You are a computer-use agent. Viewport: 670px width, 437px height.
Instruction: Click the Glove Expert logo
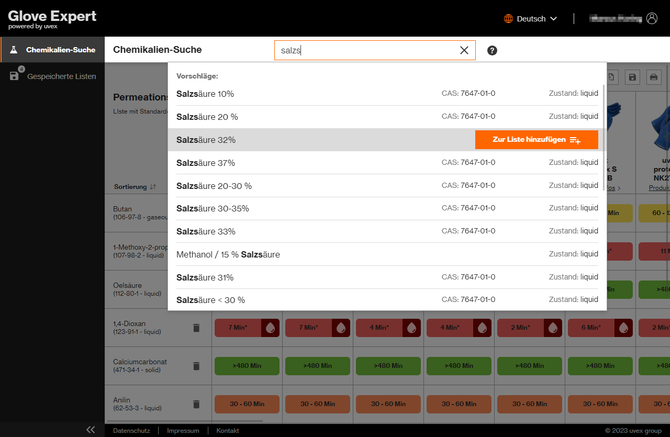pos(52,19)
